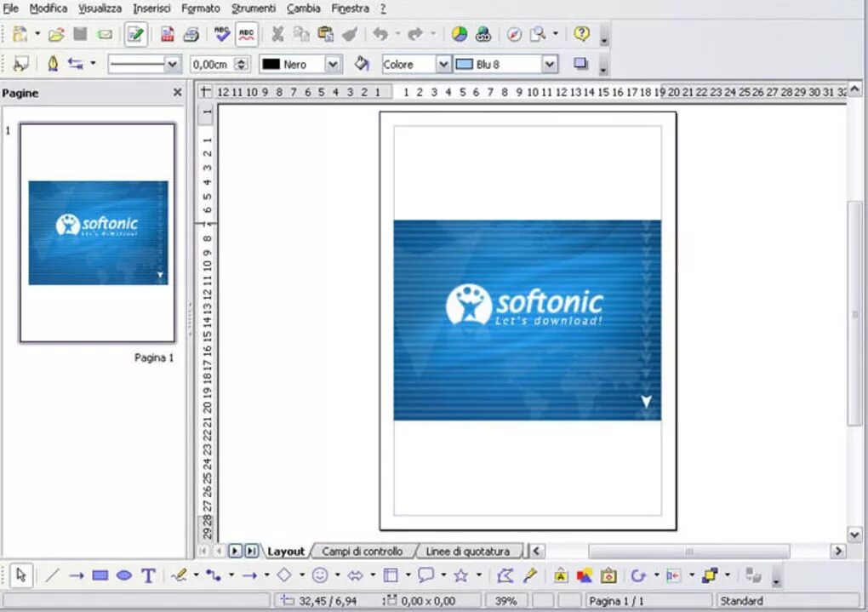Open the Hyperlink dialog icon
The width and height of the screenshot is (868, 612).
pyautogui.click(x=483, y=34)
